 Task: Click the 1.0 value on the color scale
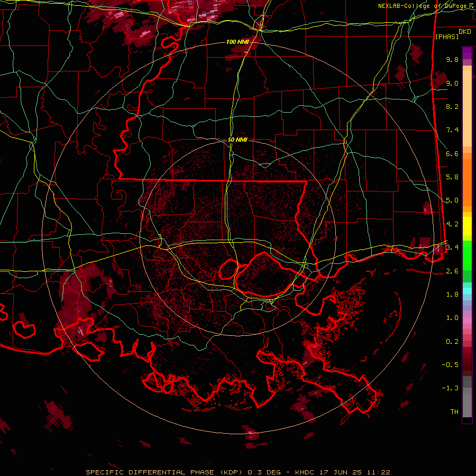(x=452, y=318)
